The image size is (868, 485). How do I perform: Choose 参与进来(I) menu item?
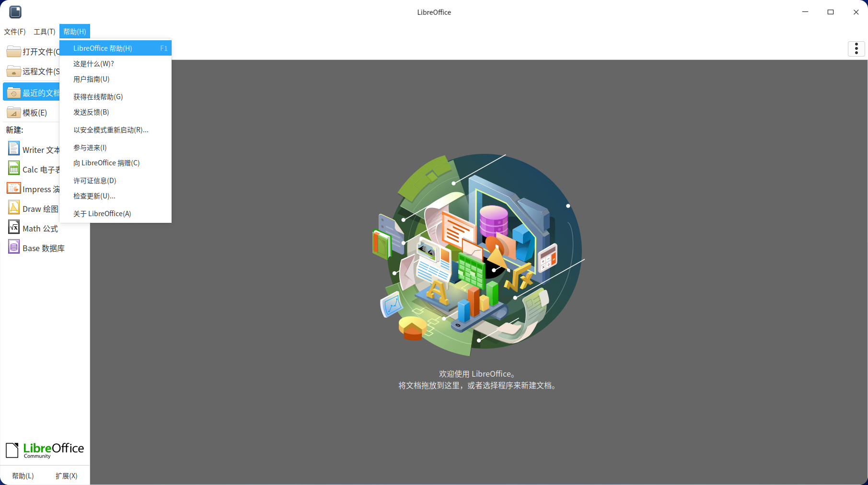point(116,148)
